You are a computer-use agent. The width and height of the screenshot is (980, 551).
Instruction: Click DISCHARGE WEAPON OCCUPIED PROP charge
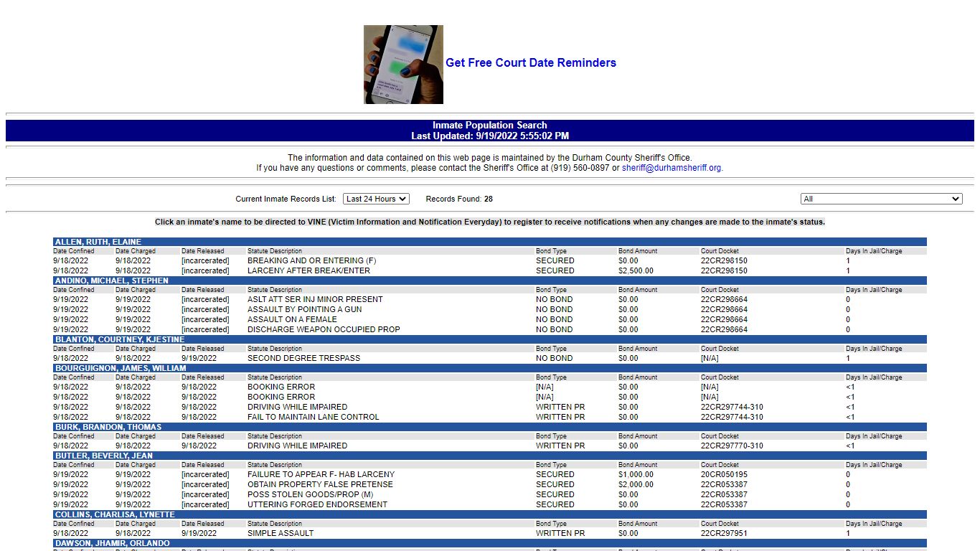point(324,329)
